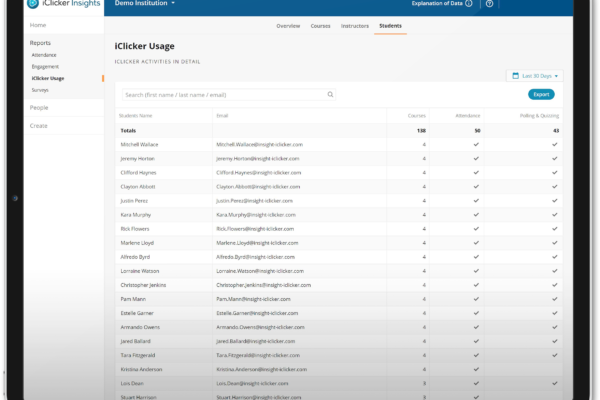
Task: Click the student name Pam Mann
Action: click(x=133, y=299)
